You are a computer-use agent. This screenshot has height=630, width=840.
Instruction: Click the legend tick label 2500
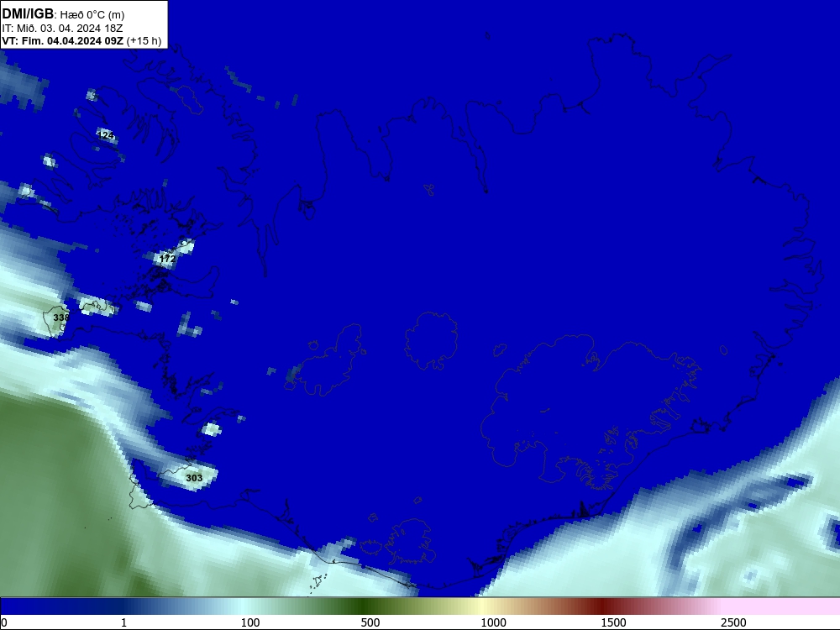(x=733, y=622)
